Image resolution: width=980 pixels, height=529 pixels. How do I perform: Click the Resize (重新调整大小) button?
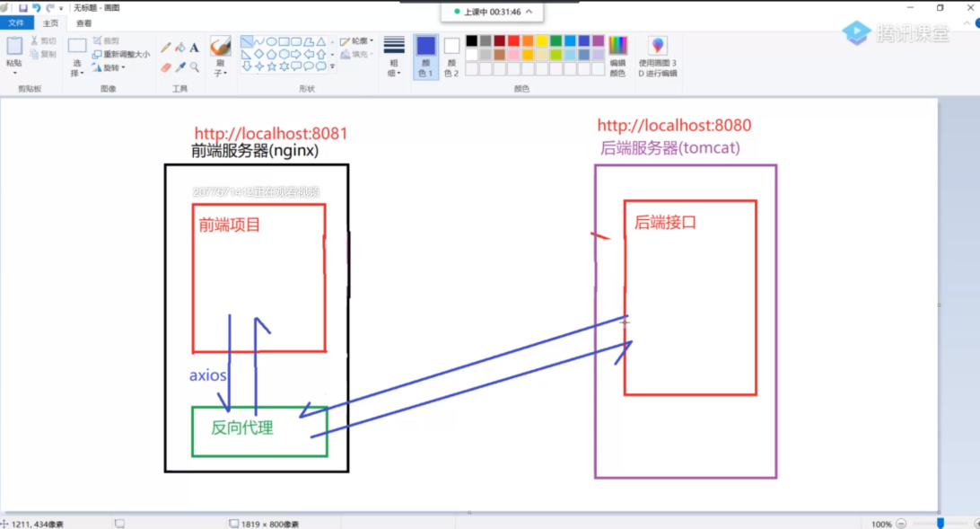[x=120, y=54]
